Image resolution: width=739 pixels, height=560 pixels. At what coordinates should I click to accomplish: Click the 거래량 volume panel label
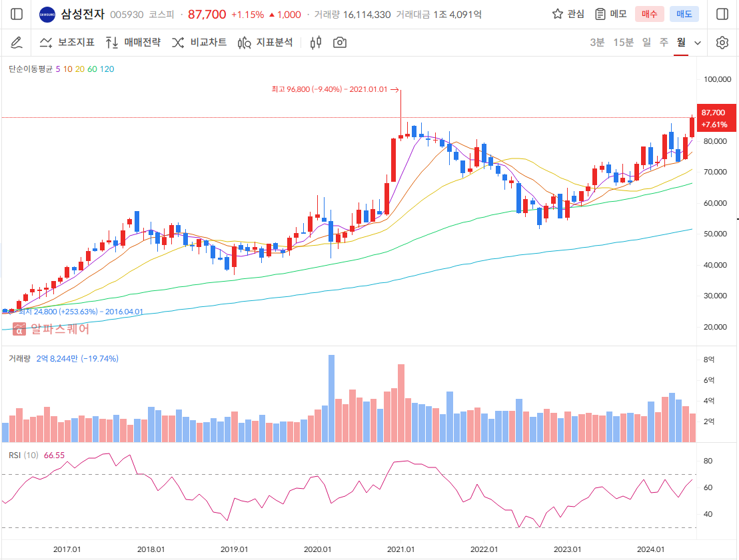click(19, 359)
